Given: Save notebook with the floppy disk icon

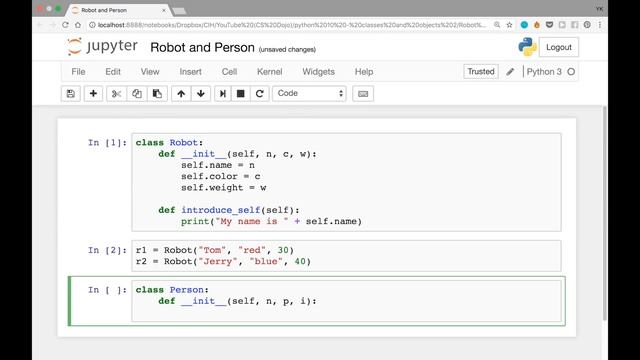Looking at the screenshot, I should pyautogui.click(x=71, y=93).
